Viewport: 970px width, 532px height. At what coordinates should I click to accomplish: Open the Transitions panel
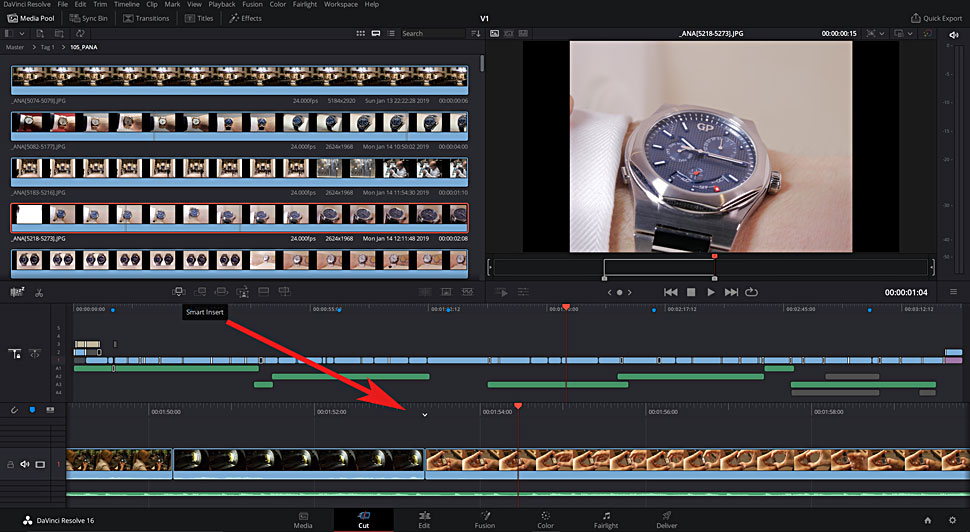(146, 19)
